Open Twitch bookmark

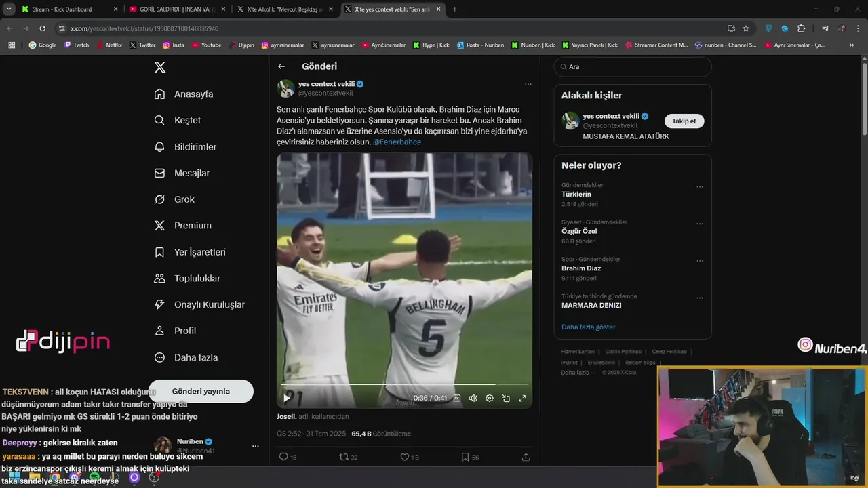pyautogui.click(x=77, y=45)
